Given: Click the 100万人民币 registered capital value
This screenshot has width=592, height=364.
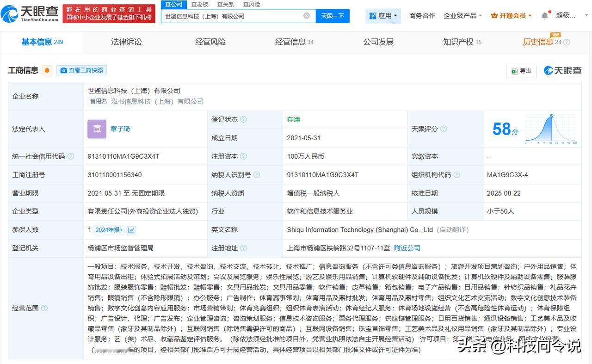Looking at the screenshot, I should pos(305,156).
